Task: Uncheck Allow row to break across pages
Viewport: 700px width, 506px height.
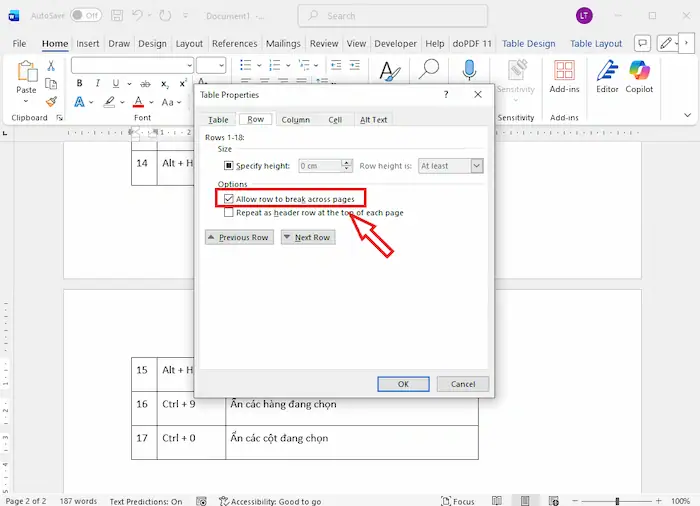Action: click(229, 199)
